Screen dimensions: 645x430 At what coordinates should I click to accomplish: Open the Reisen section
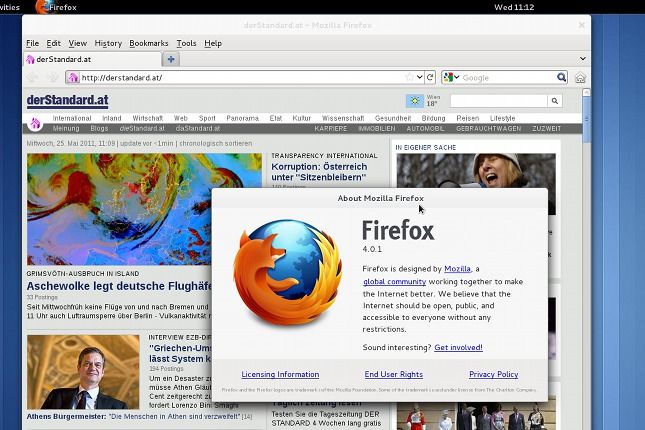click(x=468, y=118)
